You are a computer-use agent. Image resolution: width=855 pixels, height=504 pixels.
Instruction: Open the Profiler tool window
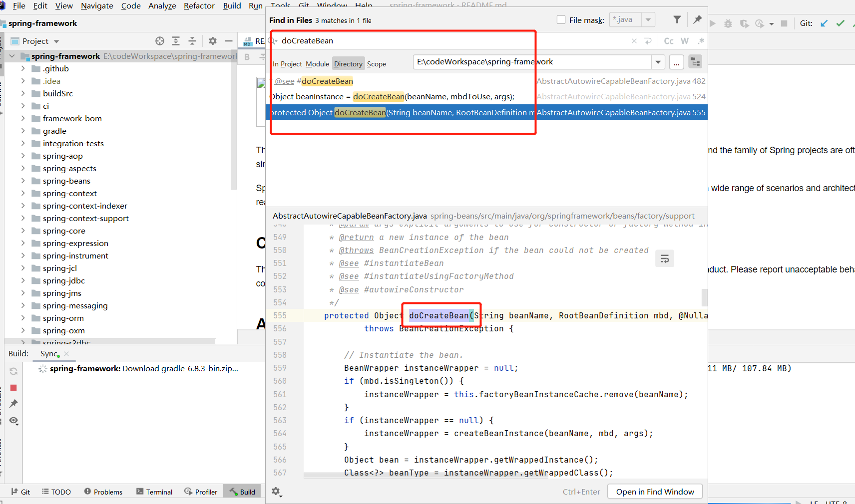201,492
